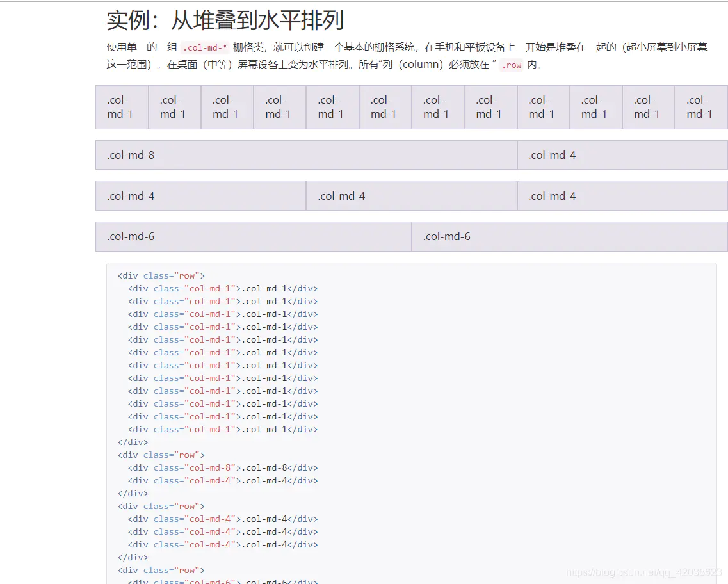Click the right .col-md-6 grid cell

click(x=570, y=237)
